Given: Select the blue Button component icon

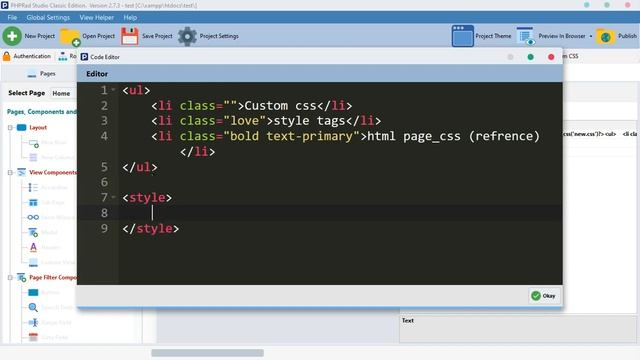Looking at the screenshot, I should point(33,292).
